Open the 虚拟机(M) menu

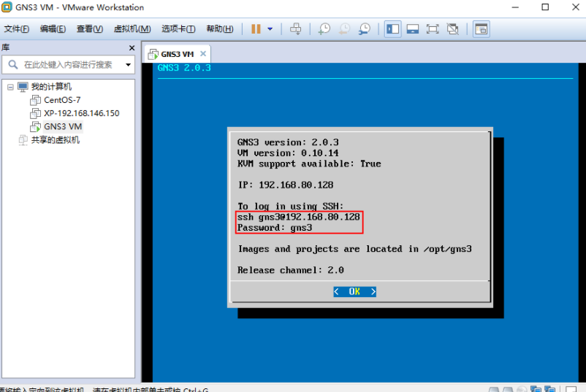[132, 28]
